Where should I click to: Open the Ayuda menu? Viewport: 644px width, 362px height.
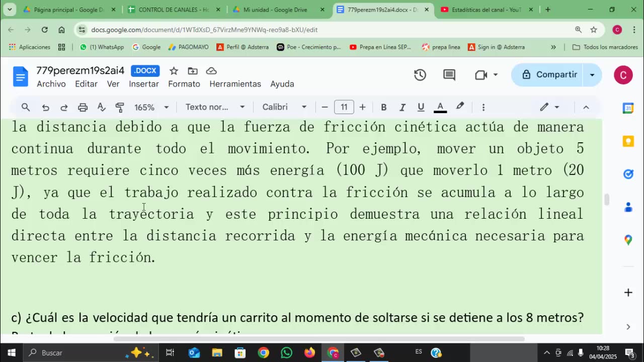pos(282,84)
